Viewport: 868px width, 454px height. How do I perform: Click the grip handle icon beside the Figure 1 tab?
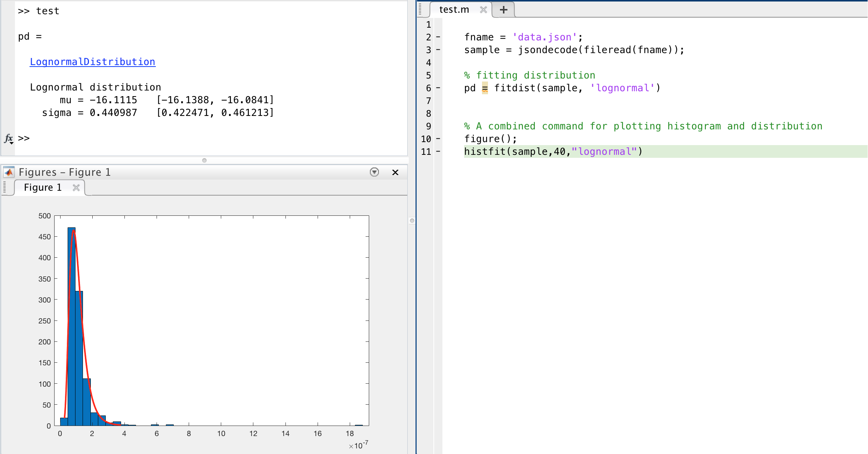point(4,187)
